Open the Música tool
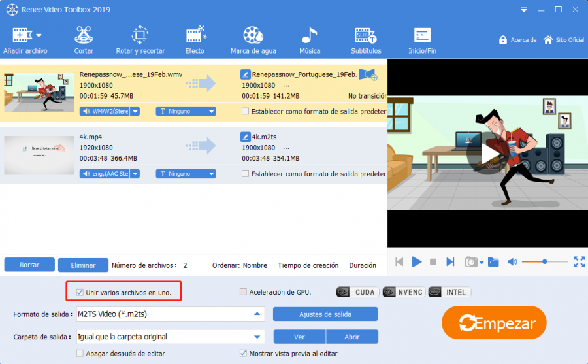 [x=310, y=41]
